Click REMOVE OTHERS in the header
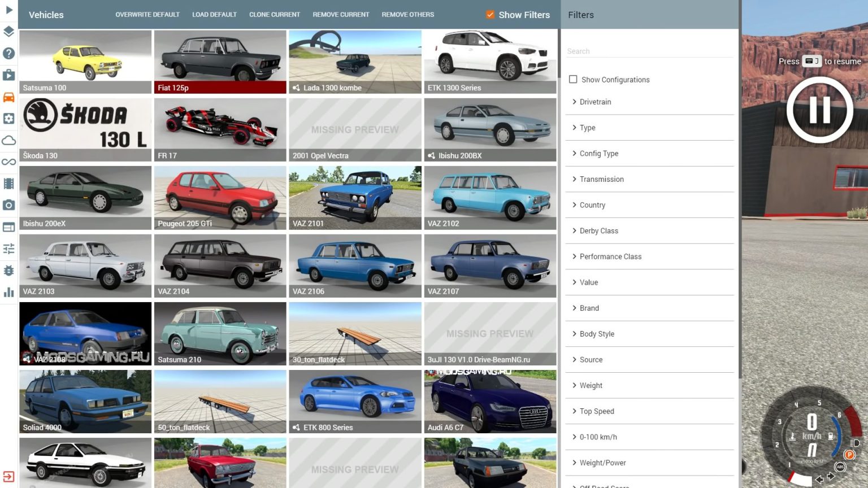Screen dimensions: 868x488 pyautogui.click(x=407, y=15)
